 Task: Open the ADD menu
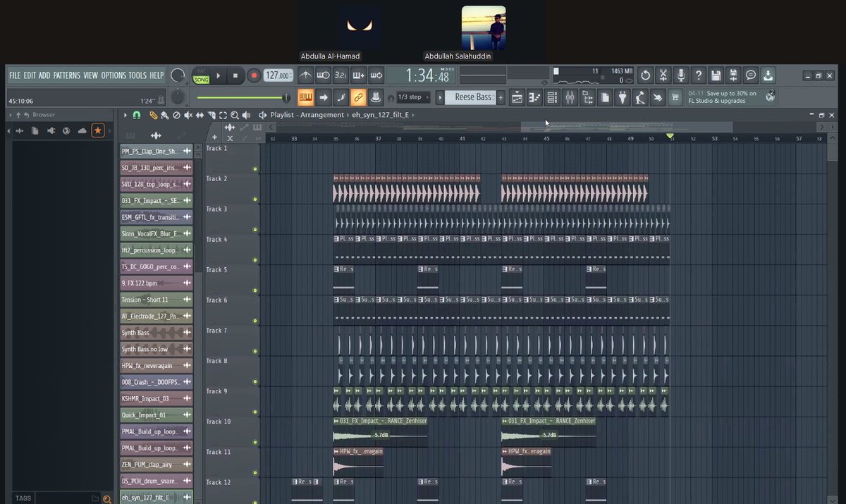44,75
